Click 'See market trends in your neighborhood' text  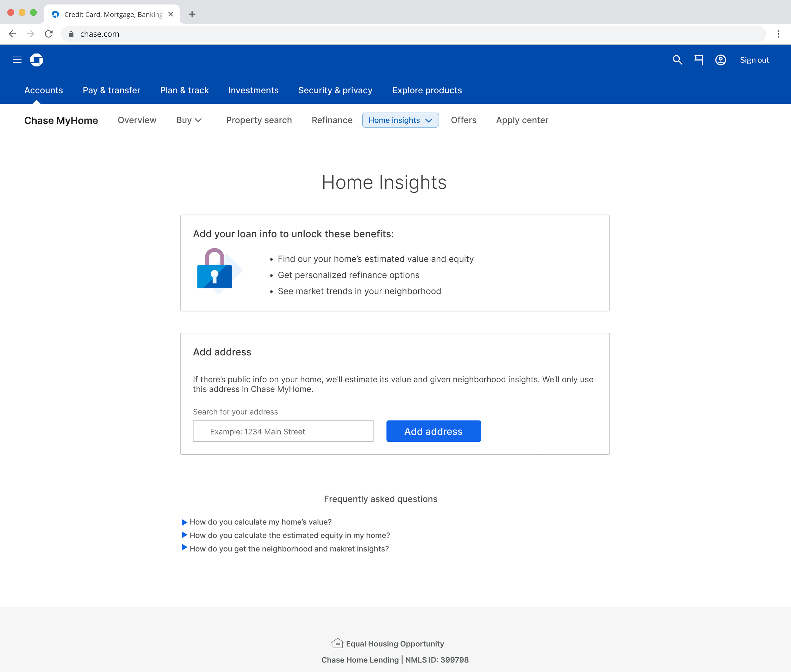tap(359, 291)
